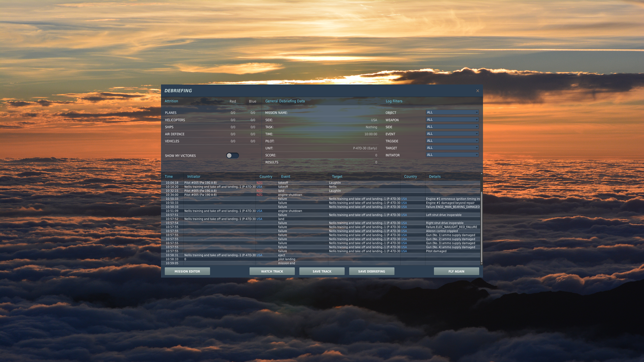
Task: Click the UNIT value 'P-47D-30 (Early)'
Action: [365, 148]
